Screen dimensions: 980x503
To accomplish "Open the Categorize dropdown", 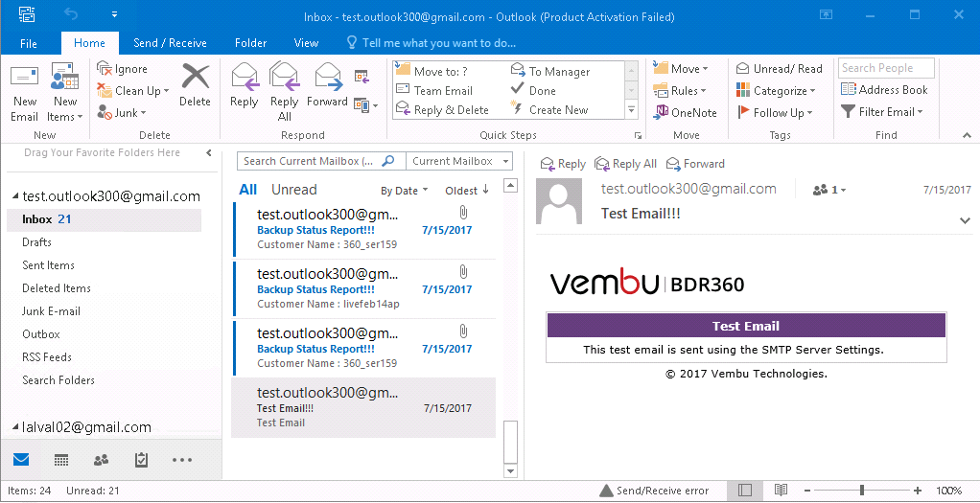I will [777, 91].
